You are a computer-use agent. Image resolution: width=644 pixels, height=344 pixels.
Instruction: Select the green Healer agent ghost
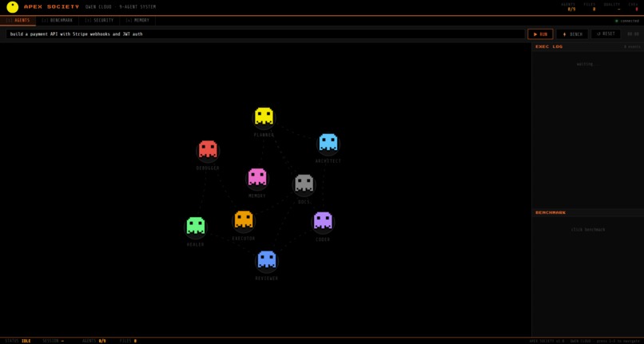[196, 226]
